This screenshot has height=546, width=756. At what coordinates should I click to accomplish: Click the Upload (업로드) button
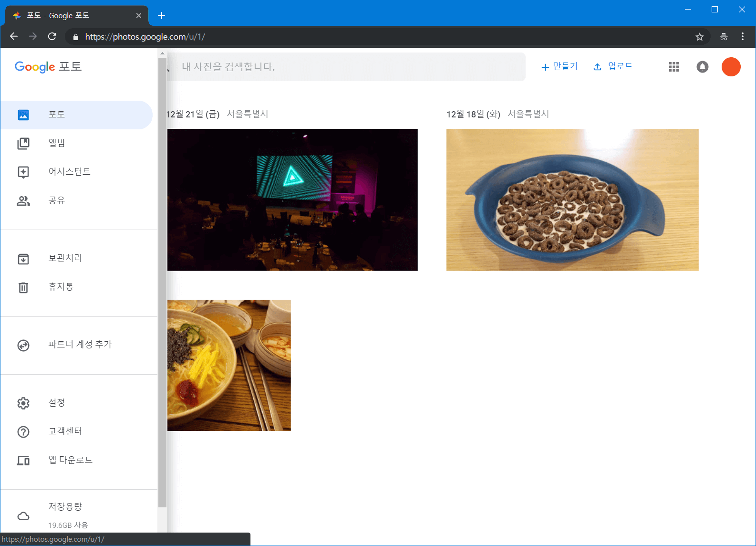(x=613, y=67)
